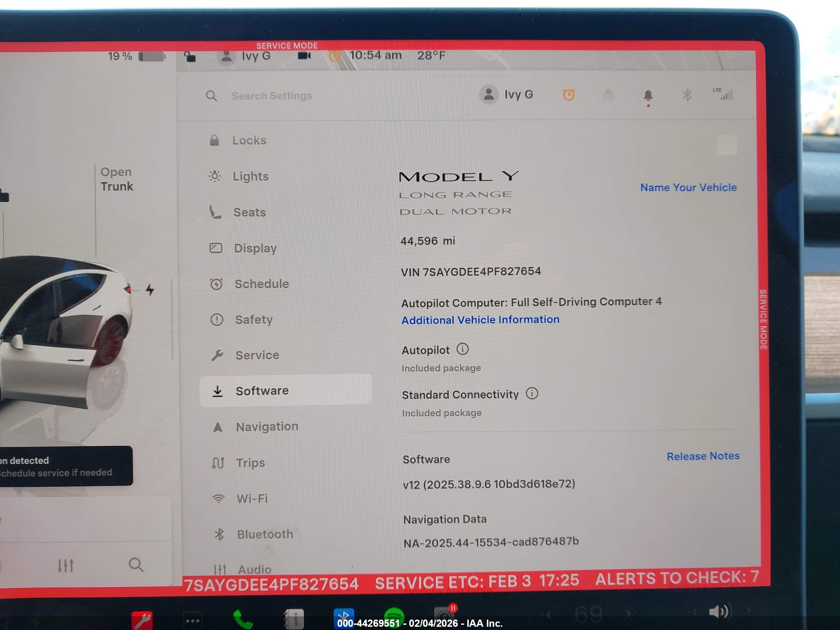Click the detected alert notification banner
The height and width of the screenshot is (630, 840).
[x=66, y=466]
